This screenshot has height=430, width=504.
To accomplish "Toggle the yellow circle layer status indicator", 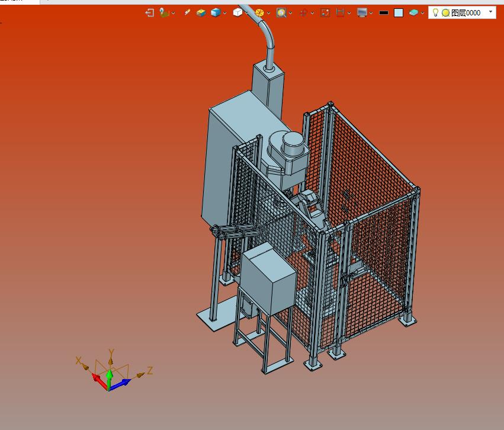I will 445,12.
